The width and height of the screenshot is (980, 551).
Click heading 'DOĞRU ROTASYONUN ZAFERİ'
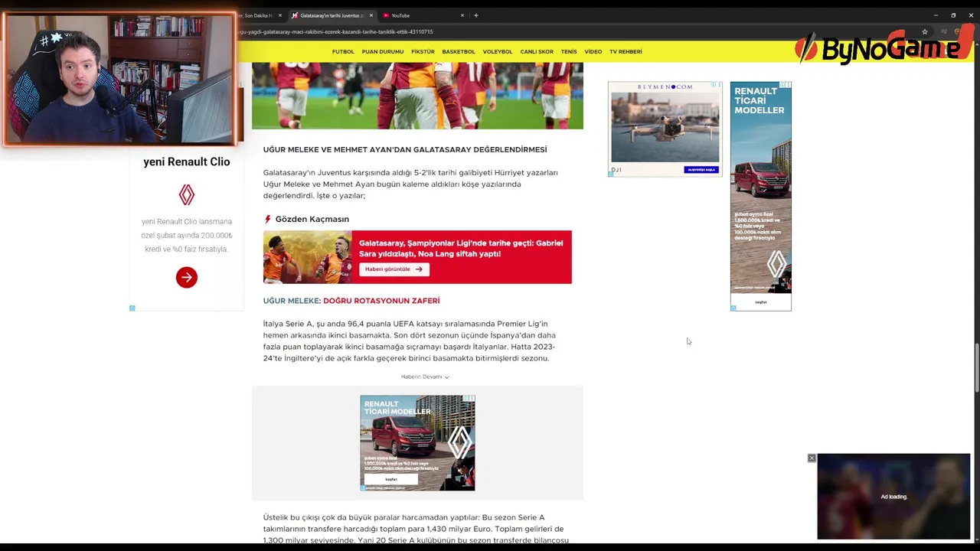coord(381,301)
